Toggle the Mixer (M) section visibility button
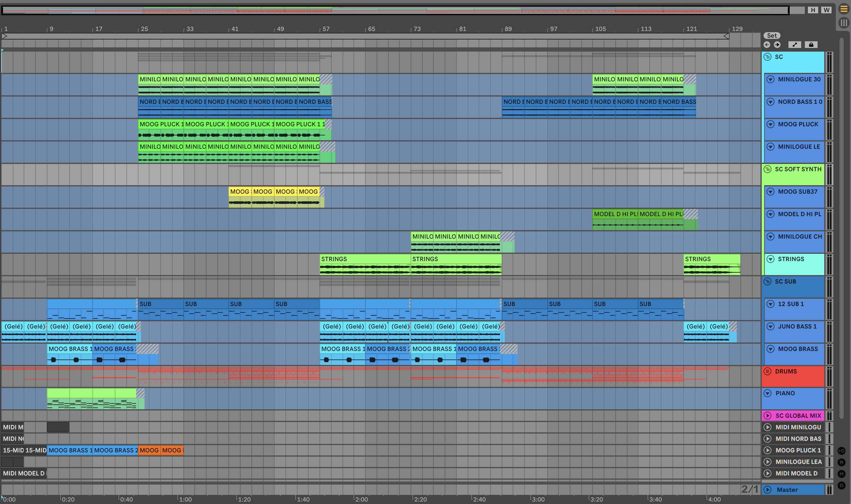851x504 pixels. [842, 474]
